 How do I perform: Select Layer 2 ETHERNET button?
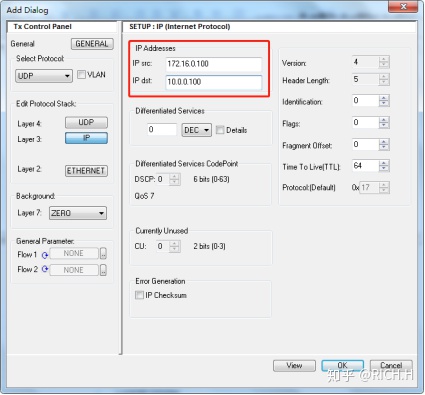point(86,171)
